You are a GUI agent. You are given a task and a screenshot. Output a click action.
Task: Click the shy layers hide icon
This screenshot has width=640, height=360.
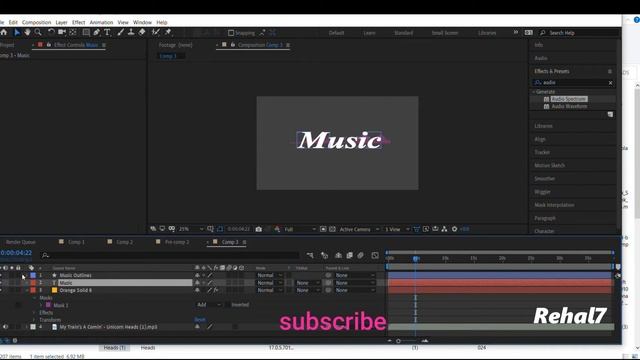(x=338, y=256)
